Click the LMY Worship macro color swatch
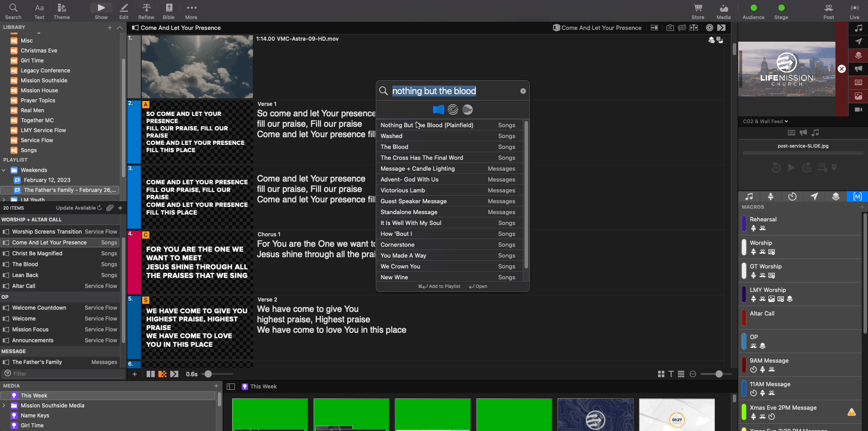Image resolution: width=868 pixels, height=431 pixels. tap(744, 294)
